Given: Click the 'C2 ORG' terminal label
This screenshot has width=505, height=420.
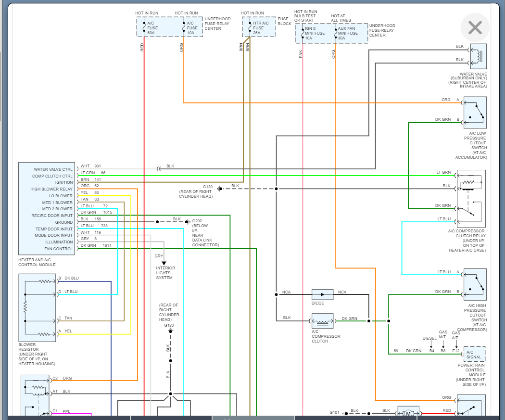Looking at the screenshot, I should [62, 378].
